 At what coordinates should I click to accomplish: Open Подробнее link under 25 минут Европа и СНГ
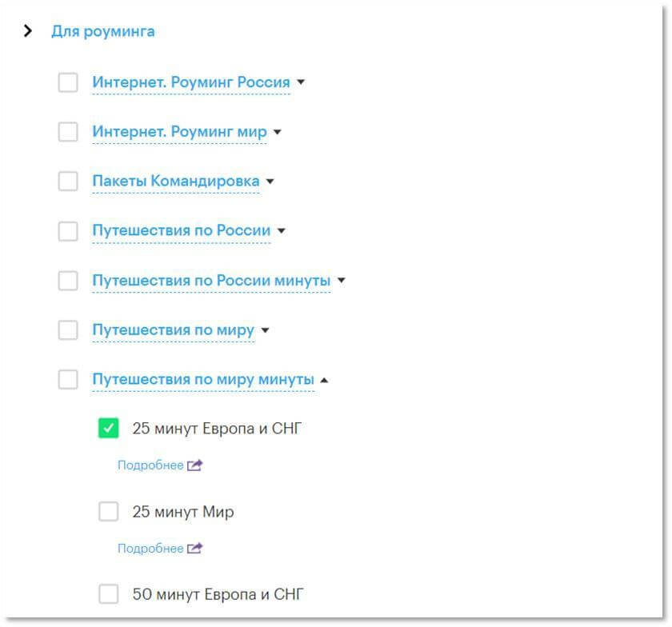[150, 465]
